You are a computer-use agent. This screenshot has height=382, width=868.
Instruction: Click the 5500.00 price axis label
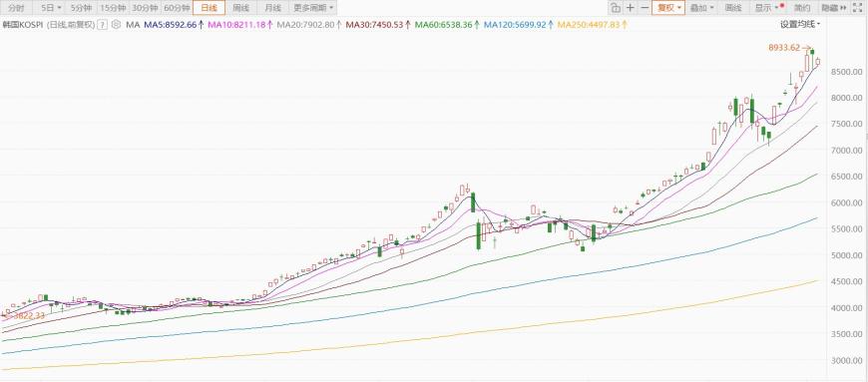(x=847, y=229)
